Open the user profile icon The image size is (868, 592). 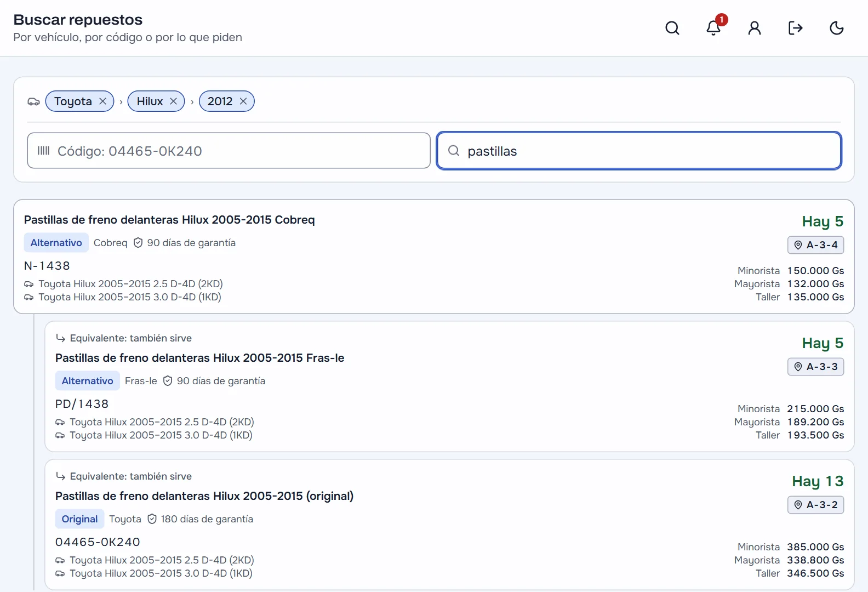point(755,28)
